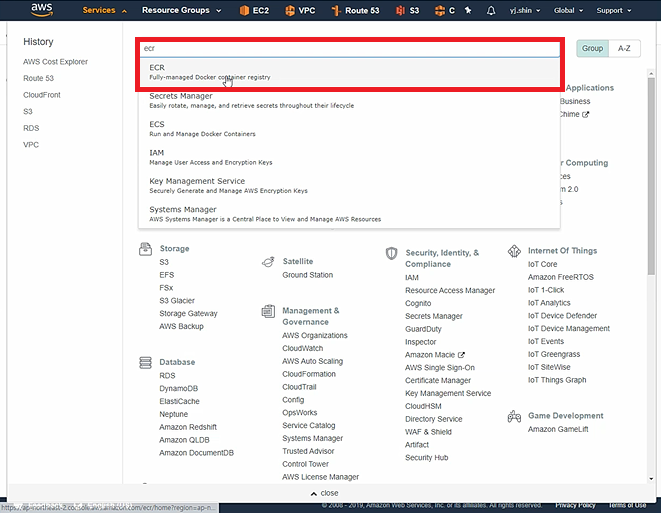This screenshot has height=513, width=661.
Task: Click the pin shortcuts icon
Action: [468, 10]
